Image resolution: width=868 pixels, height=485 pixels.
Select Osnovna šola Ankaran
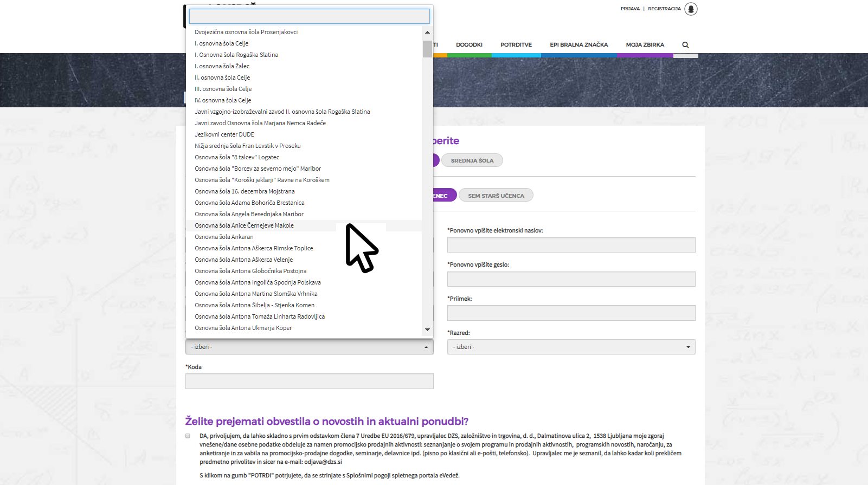(304, 237)
